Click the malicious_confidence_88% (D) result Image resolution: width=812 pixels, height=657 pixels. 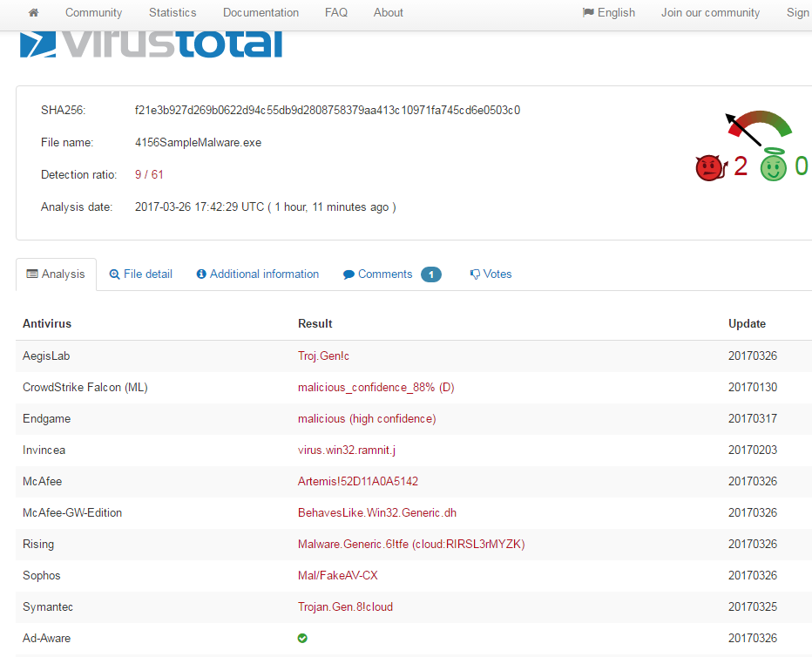pyautogui.click(x=376, y=387)
